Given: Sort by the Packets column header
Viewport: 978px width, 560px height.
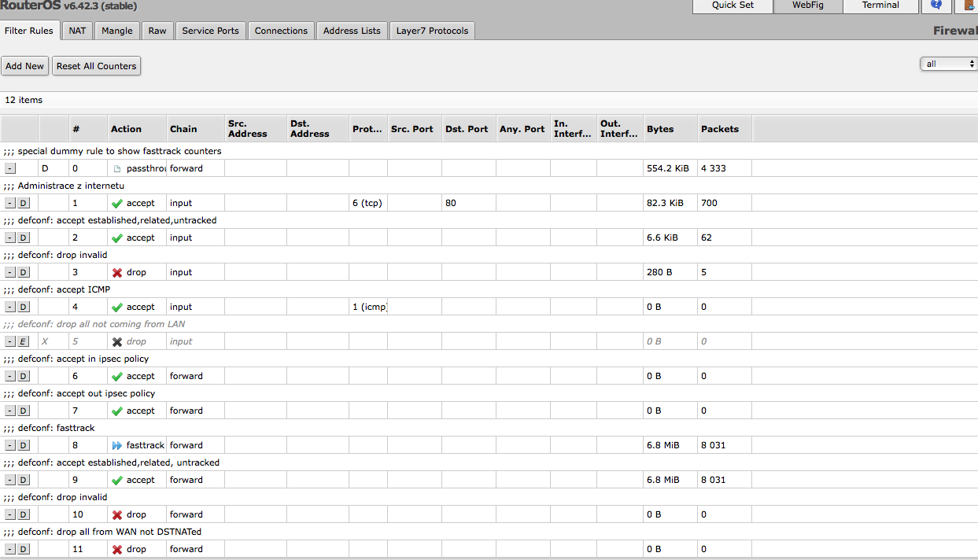Looking at the screenshot, I should point(725,129).
